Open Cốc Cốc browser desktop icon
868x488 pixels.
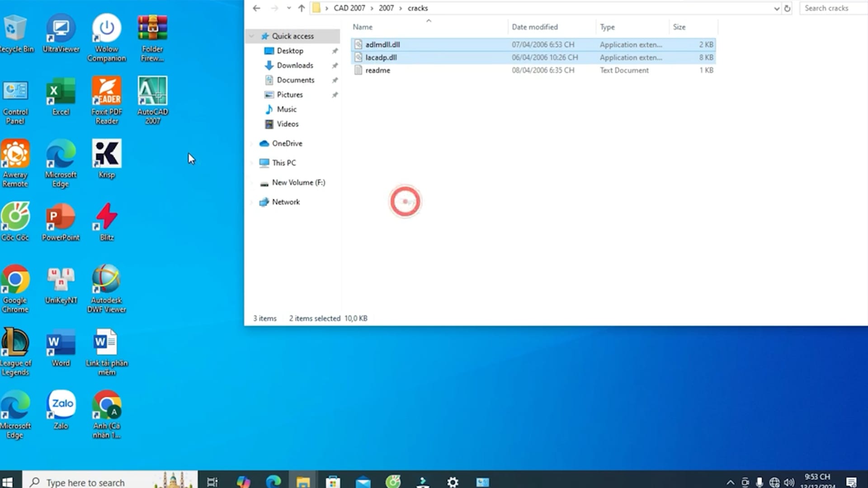pyautogui.click(x=15, y=222)
